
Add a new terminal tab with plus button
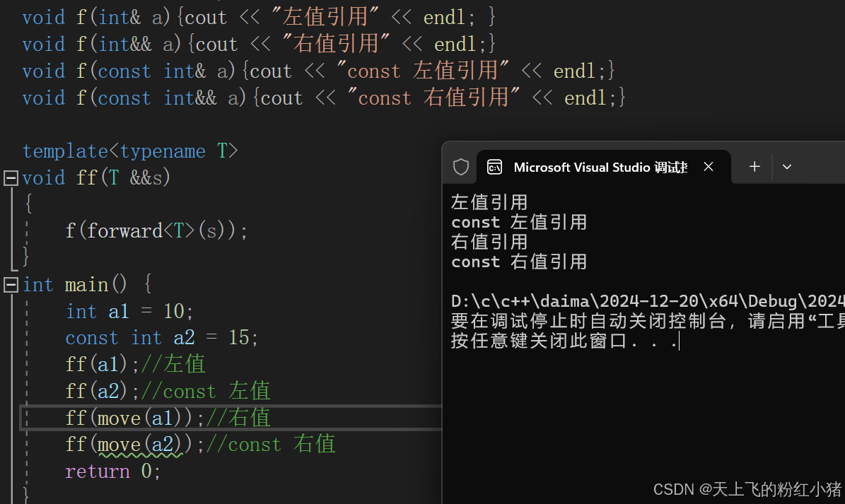[754, 167]
